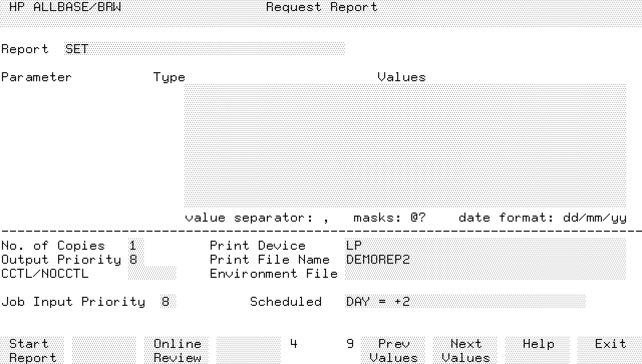The height and width of the screenshot is (364, 642).
Task: Click the Parameter column header
Action: point(36,77)
